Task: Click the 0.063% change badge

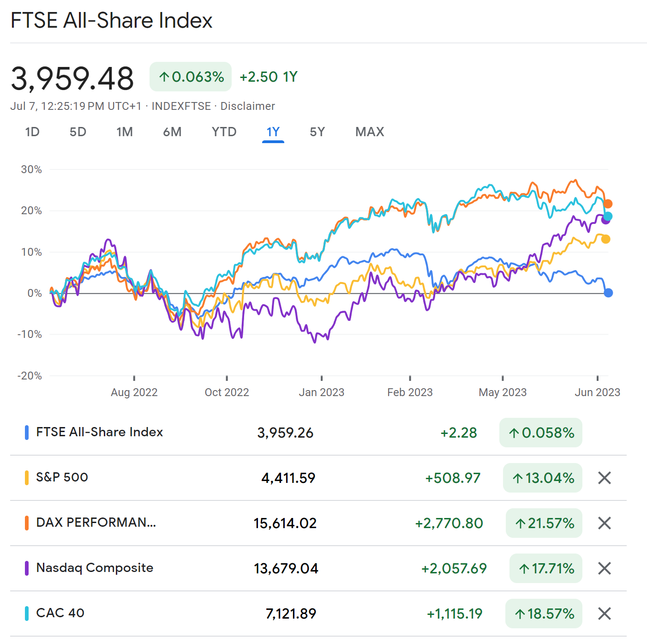Action: [x=191, y=77]
